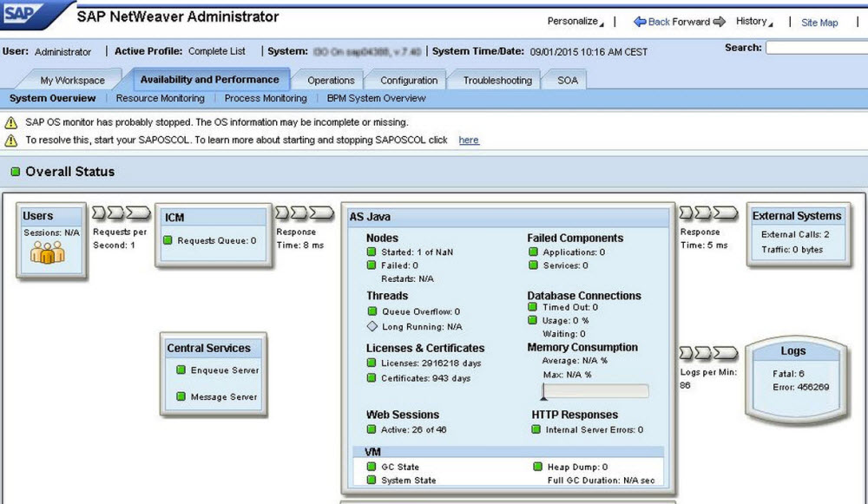Open the Users panel header
This screenshot has height=504, width=868.
click(51, 216)
